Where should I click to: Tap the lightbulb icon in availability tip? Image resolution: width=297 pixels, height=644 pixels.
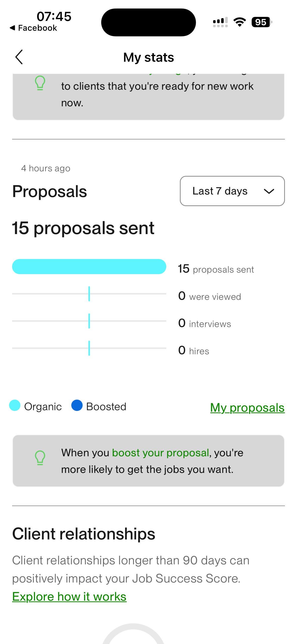[40, 83]
